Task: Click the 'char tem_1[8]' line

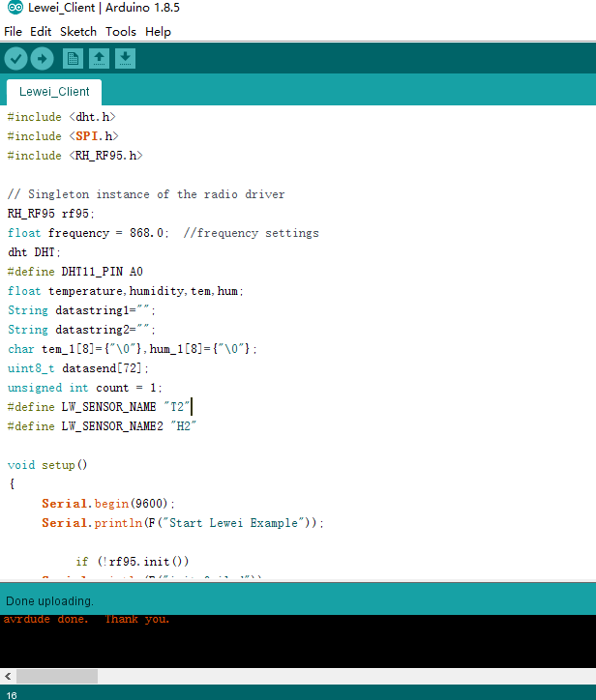Action: (x=133, y=349)
